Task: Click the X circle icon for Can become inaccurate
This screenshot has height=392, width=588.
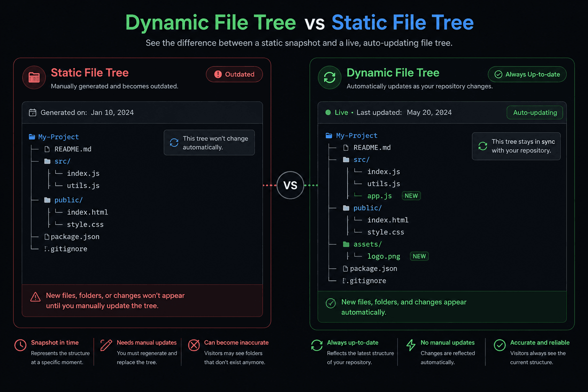Action: 194,345
